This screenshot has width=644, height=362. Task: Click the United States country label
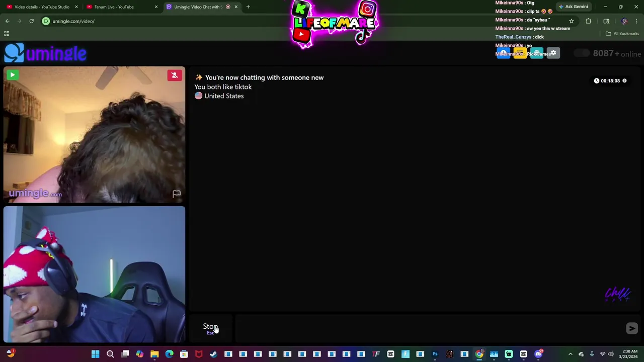(224, 96)
